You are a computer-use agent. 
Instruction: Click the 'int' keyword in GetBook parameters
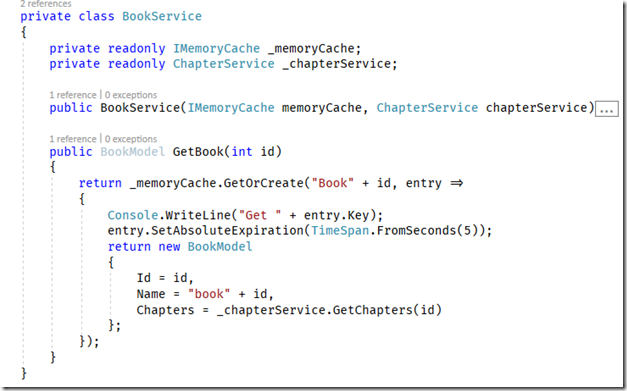pyautogui.click(x=242, y=152)
